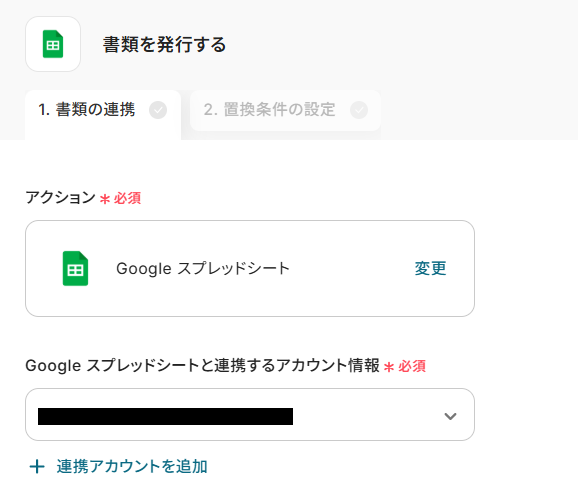Click the 必須 badge next to アクション
The height and width of the screenshot is (500, 578).
click(127, 198)
